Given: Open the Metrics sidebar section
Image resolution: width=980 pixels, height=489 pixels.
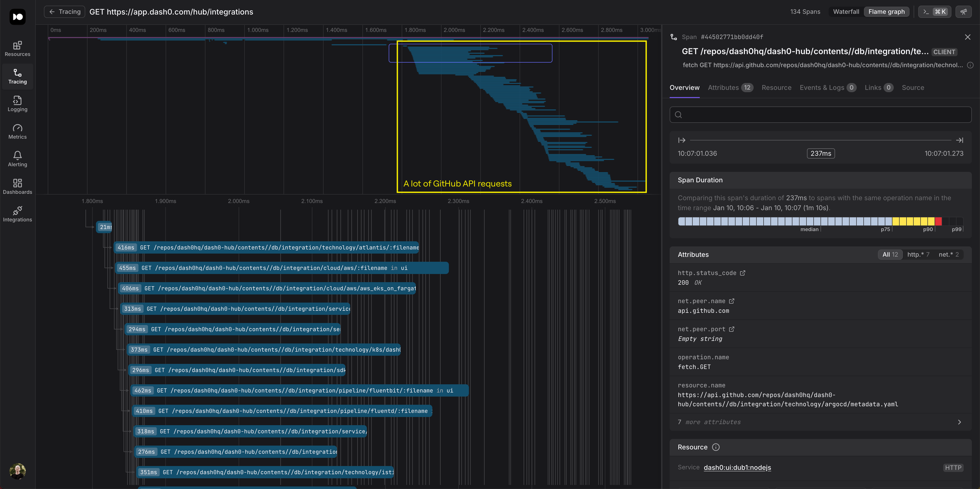Looking at the screenshot, I should click(x=18, y=132).
